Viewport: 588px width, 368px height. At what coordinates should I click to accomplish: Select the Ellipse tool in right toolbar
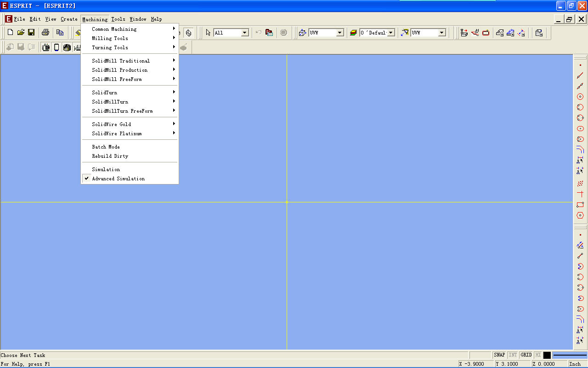[580, 128]
